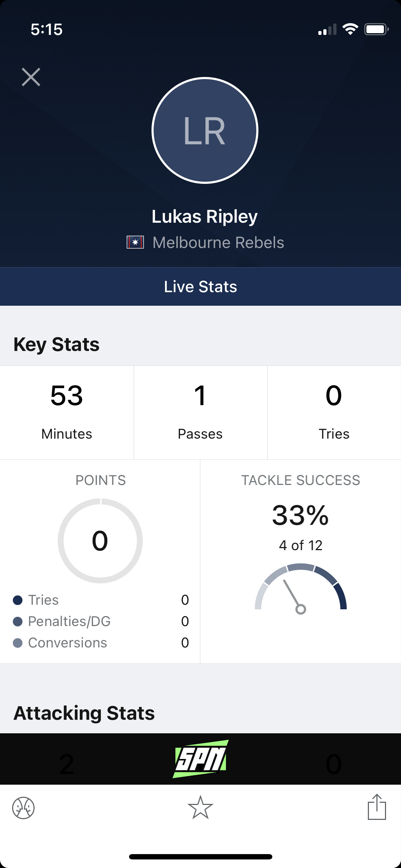Tap the Lukas Ripley player name
The image size is (401, 868).
(205, 216)
